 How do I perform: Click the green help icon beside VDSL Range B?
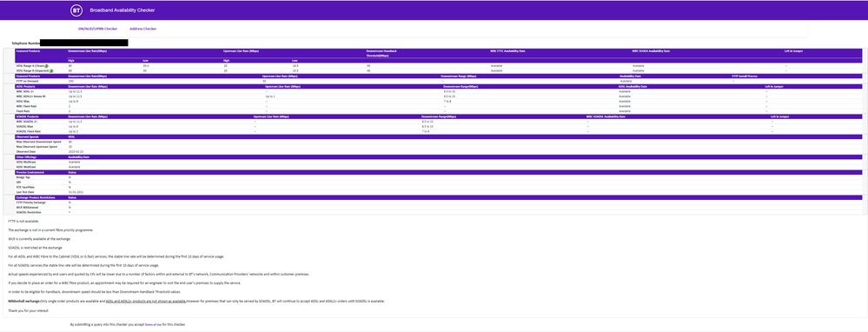pyautogui.click(x=51, y=70)
